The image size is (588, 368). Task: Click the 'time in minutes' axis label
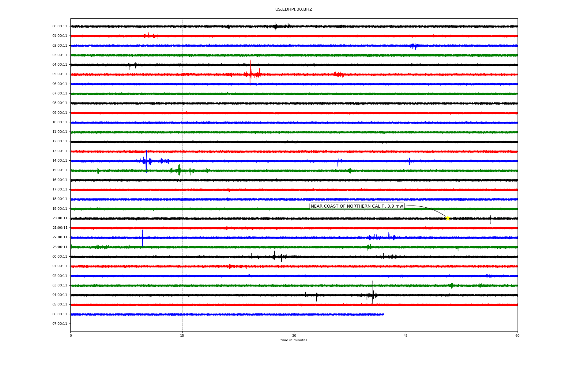294,340
